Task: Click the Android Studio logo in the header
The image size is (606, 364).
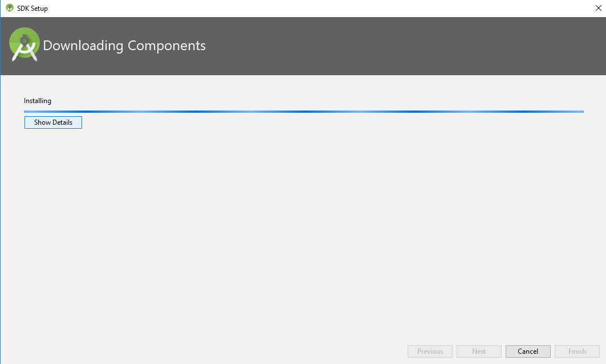Action: click(x=25, y=45)
